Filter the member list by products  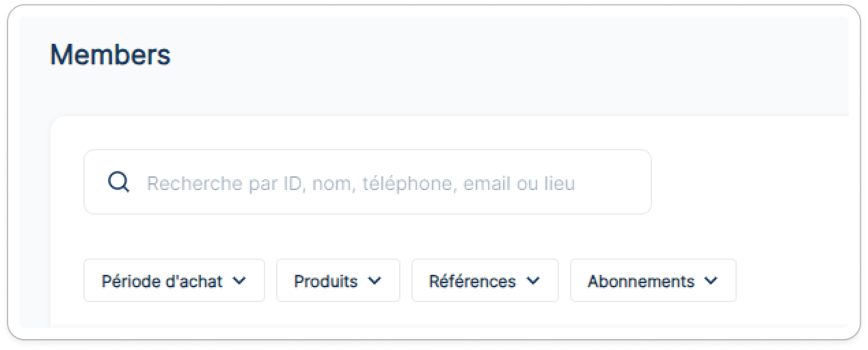pyautogui.click(x=338, y=280)
